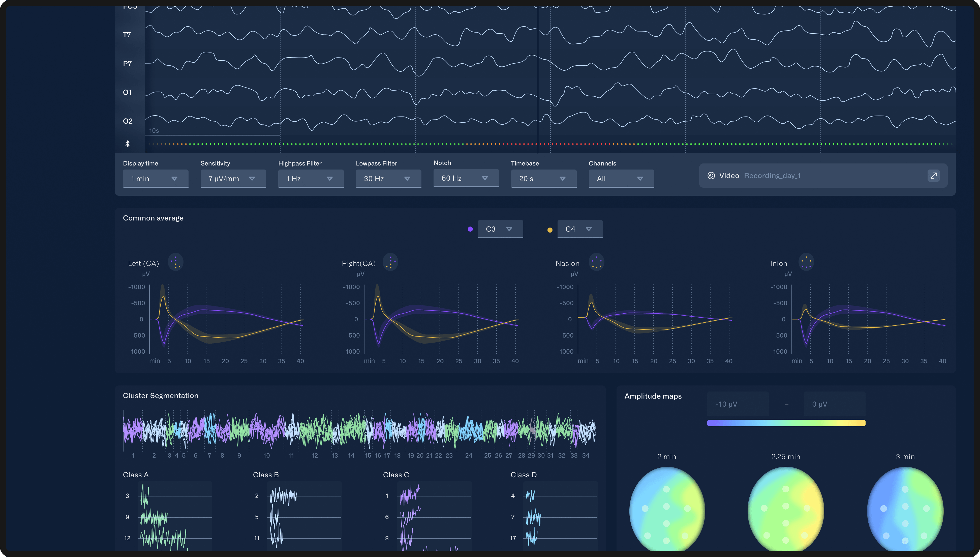This screenshot has height=557, width=980.
Task: Select the T7 channel label
Action: pyautogui.click(x=127, y=35)
